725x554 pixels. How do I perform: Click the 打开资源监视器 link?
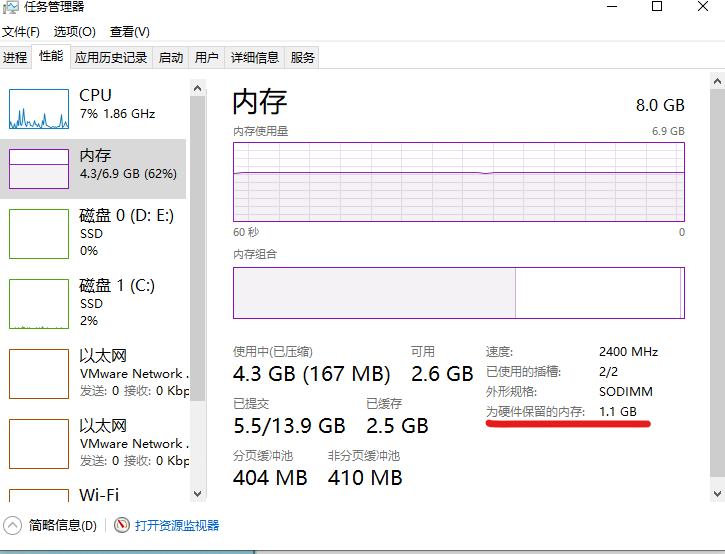pos(177,525)
